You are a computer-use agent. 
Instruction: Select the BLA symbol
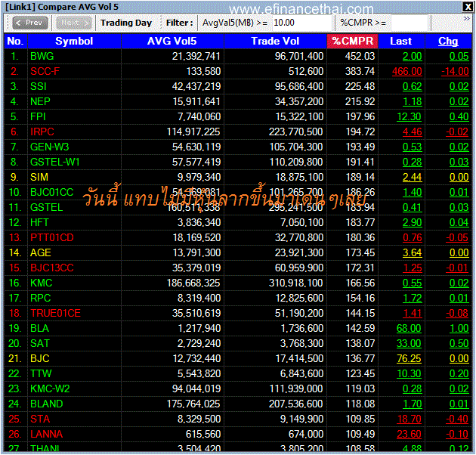(39, 328)
